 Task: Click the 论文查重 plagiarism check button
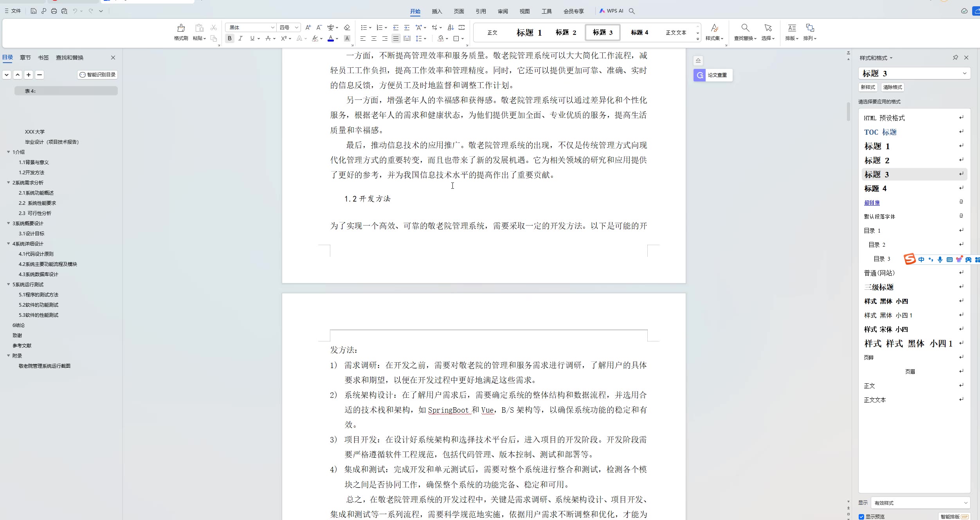coord(713,75)
